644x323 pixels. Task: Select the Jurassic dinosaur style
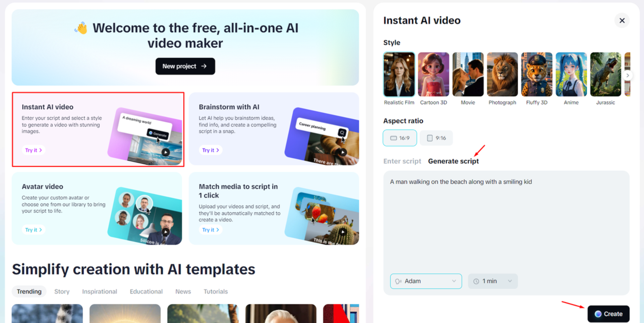[x=605, y=75]
